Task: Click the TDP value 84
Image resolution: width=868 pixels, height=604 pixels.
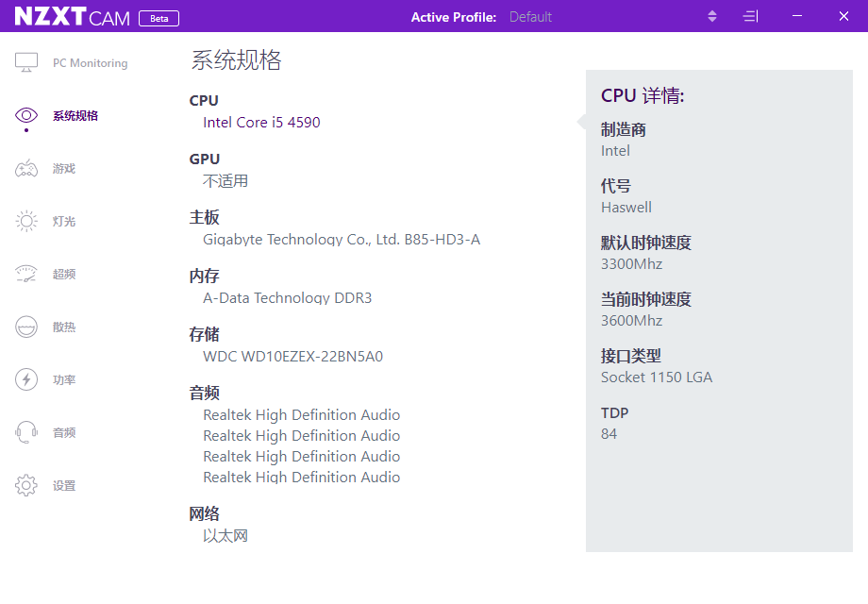Action: 609,434
